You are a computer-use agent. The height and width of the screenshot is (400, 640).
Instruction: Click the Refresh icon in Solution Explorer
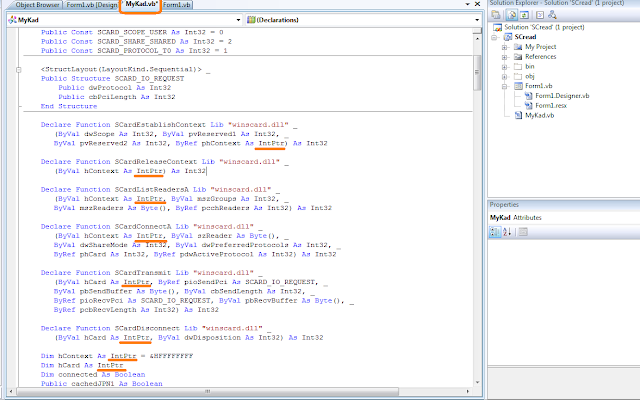click(x=524, y=15)
